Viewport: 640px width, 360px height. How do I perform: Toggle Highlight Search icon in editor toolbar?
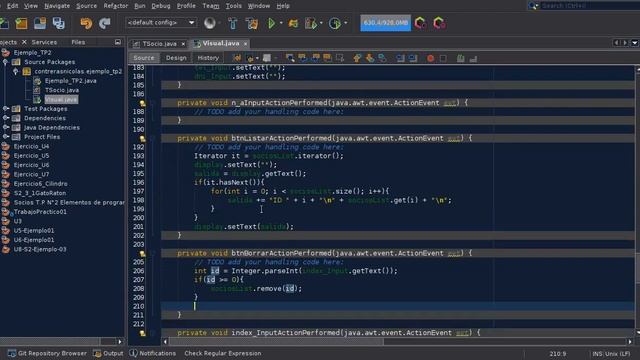327,58
